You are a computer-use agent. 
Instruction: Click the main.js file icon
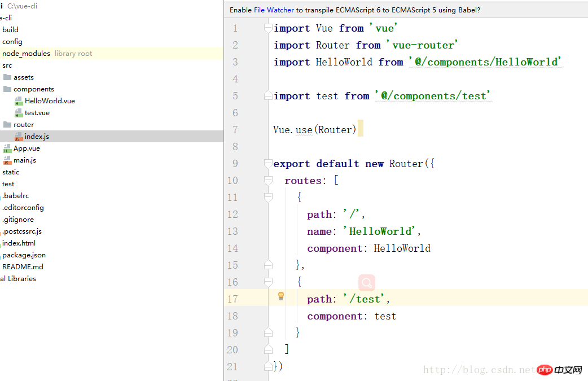7,160
